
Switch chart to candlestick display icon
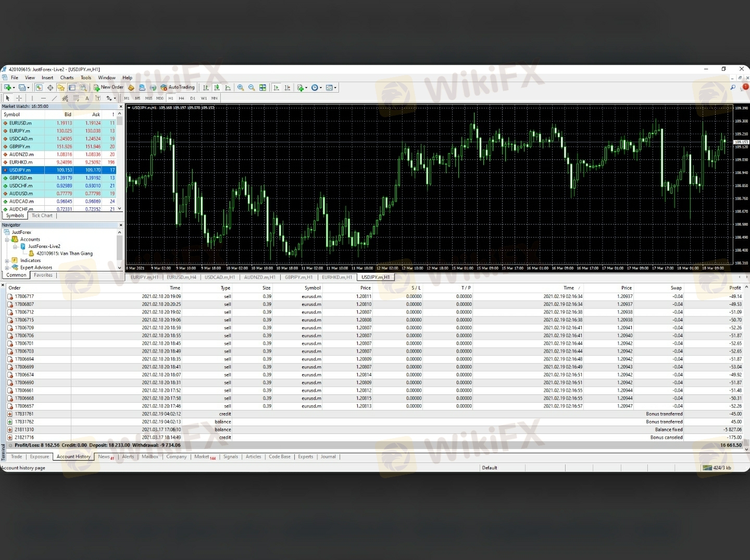(217, 88)
